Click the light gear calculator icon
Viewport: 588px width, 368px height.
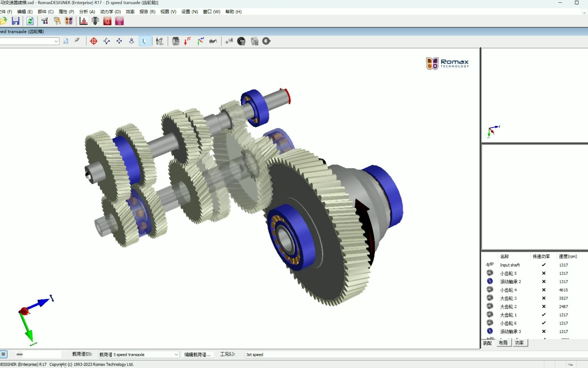click(254, 41)
